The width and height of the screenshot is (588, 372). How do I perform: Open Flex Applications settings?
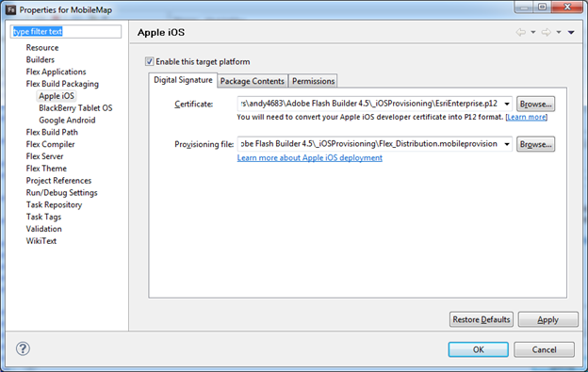pos(56,72)
